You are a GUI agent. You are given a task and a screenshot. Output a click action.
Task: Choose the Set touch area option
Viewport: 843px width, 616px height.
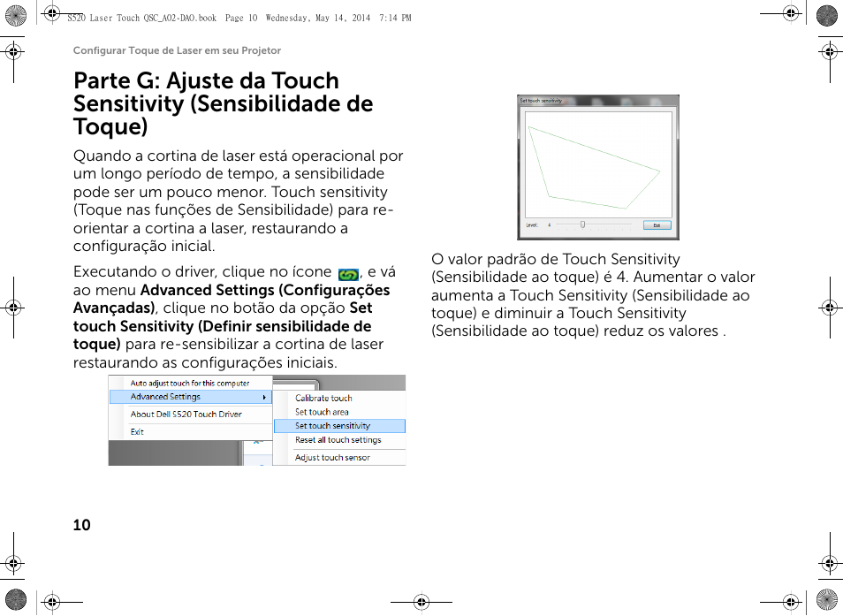322,412
